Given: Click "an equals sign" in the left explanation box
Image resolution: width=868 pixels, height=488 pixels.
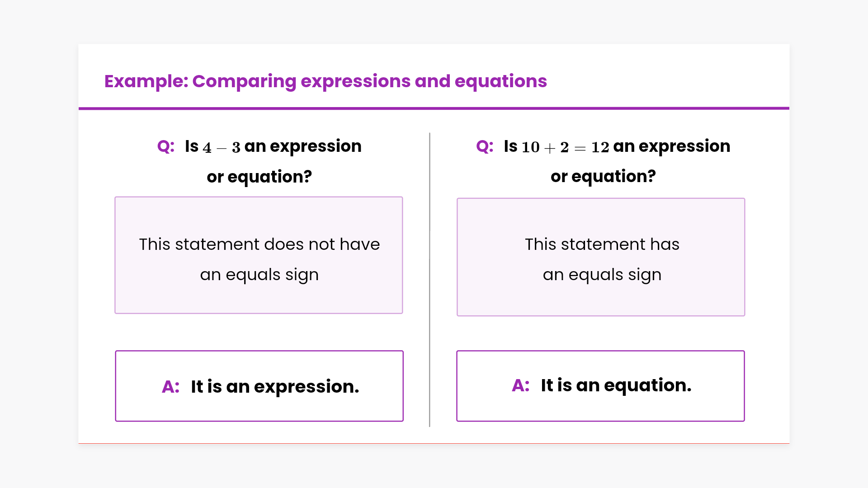Looking at the screenshot, I should 259,275.
